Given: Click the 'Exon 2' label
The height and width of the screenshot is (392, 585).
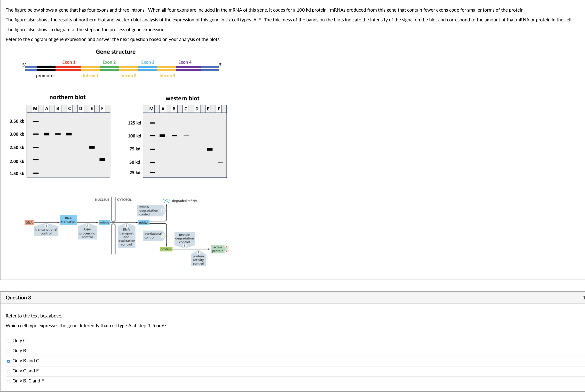Looking at the screenshot, I should pos(109,62).
